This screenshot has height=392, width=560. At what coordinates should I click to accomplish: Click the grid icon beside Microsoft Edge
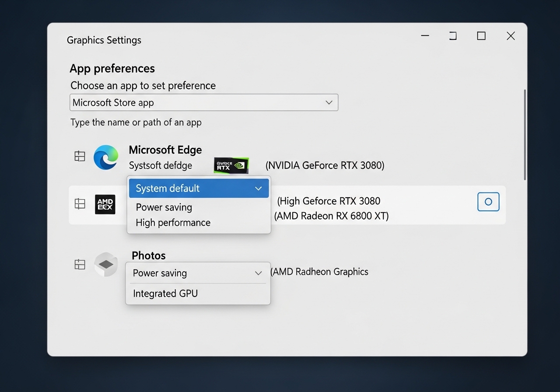[x=80, y=156]
